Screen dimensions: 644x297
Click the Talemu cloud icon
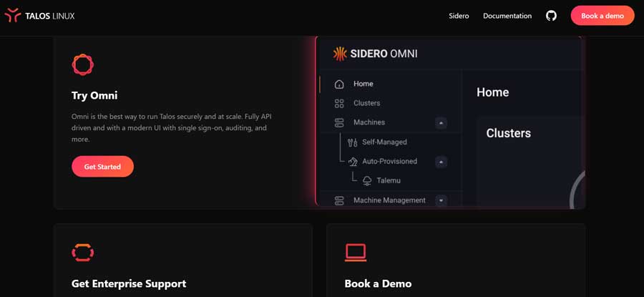[367, 181]
